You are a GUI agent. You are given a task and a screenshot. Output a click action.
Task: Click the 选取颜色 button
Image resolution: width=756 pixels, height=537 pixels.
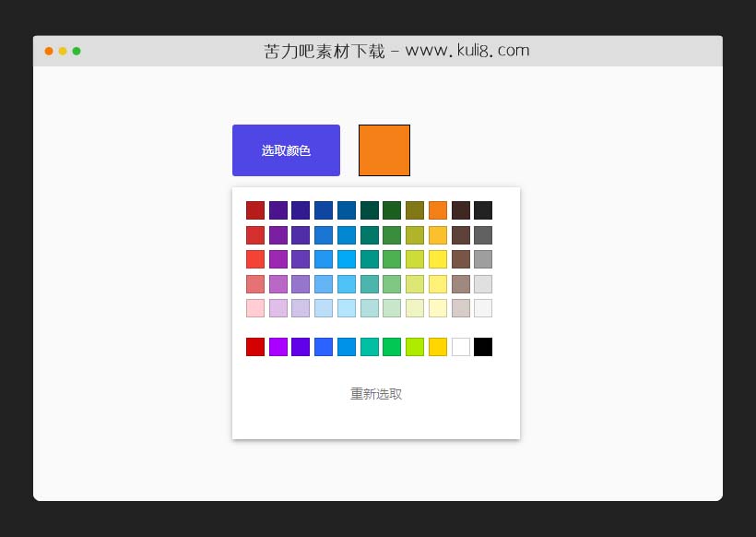point(286,149)
